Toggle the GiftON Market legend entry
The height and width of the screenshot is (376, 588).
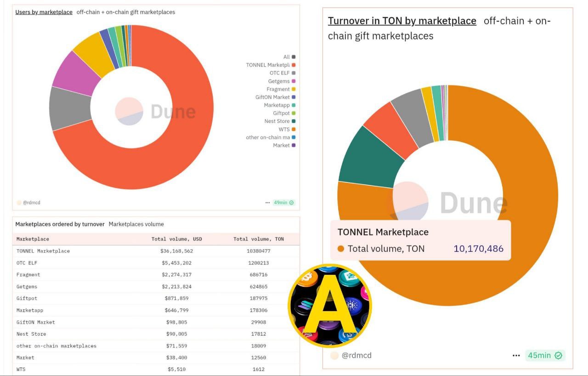coord(276,97)
